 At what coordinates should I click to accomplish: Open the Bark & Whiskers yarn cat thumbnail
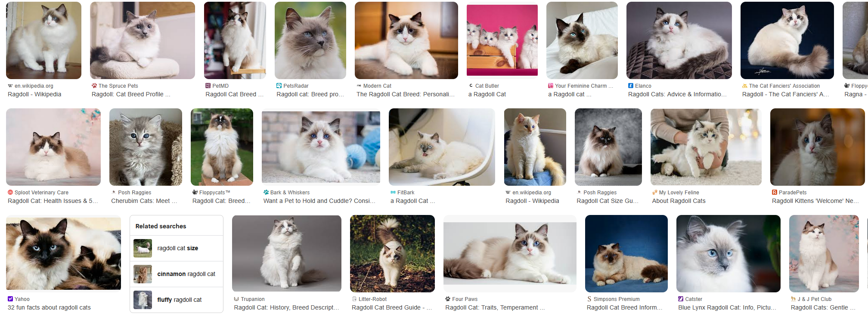coord(321,147)
